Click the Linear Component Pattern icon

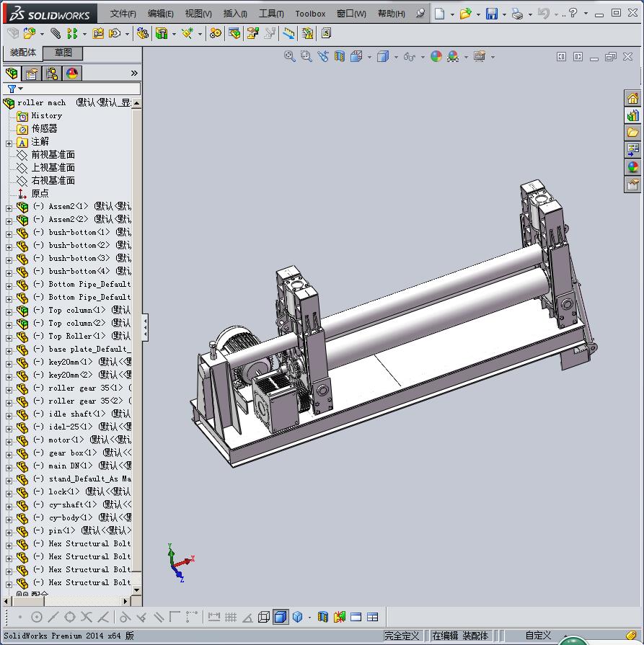pos(72,33)
